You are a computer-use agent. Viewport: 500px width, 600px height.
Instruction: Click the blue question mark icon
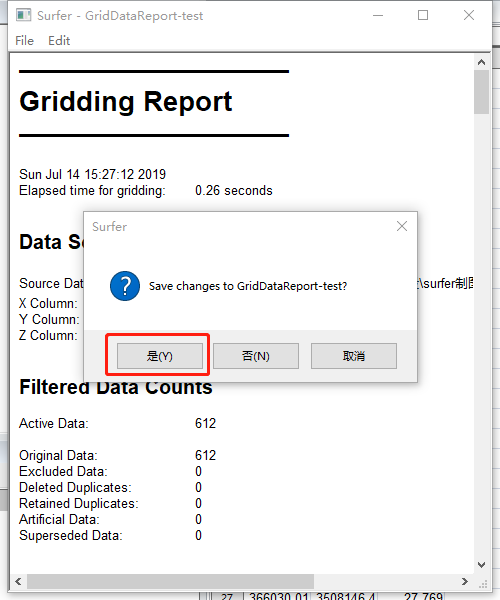pos(125,286)
